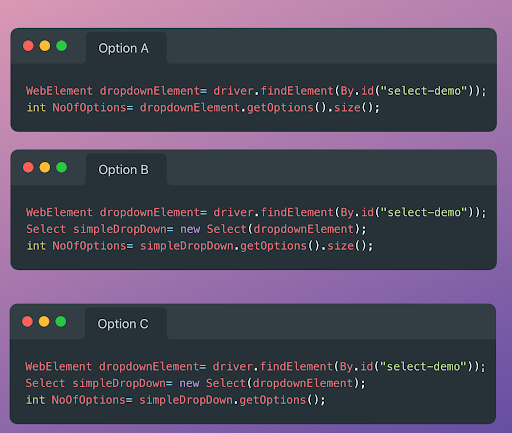Click the yellow dot on Option B window

tap(45, 167)
